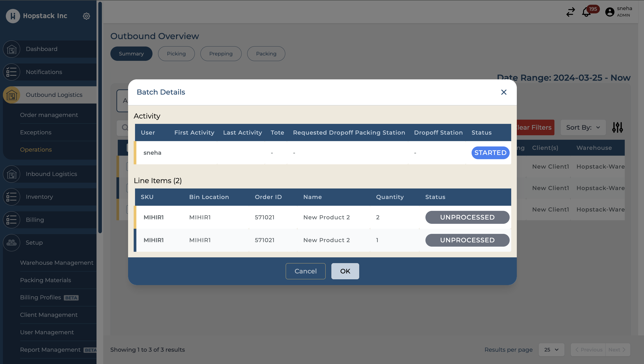Click the sidebar vertical scrollbar
Viewport: 644px width, 364px height.
100,118
